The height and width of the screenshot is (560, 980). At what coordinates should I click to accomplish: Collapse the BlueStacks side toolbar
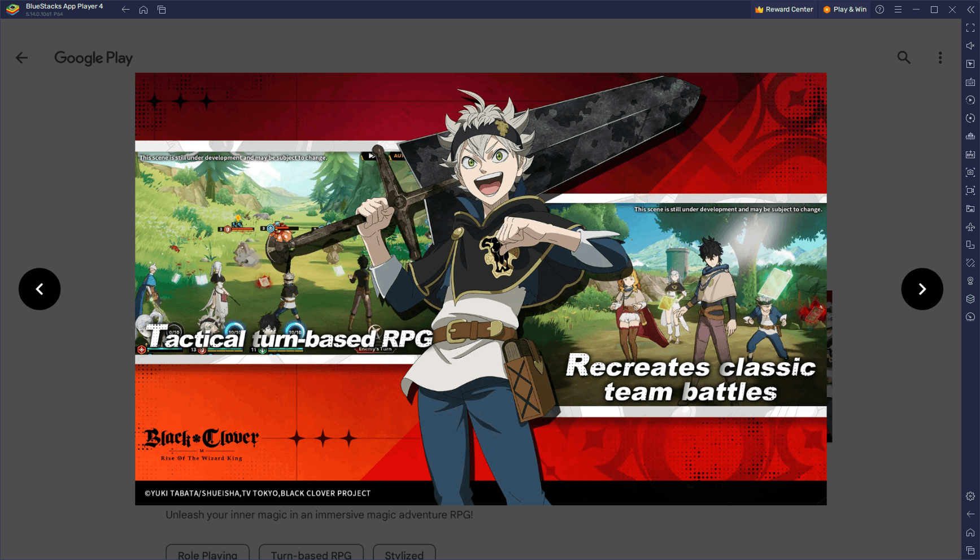(x=970, y=10)
